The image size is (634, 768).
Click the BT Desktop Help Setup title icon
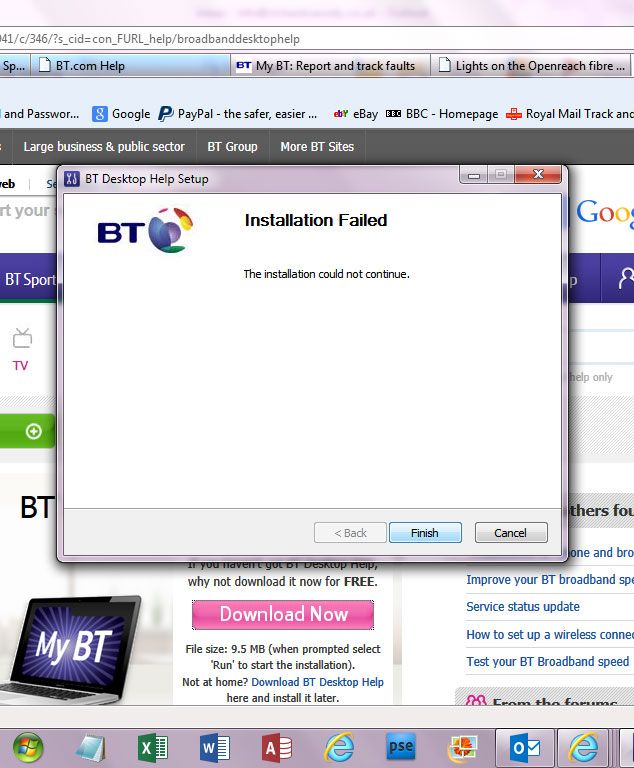(72, 179)
